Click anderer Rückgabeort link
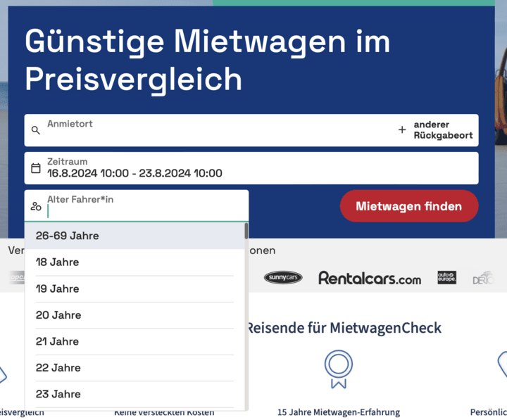This screenshot has height=420, width=507. point(442,130)
